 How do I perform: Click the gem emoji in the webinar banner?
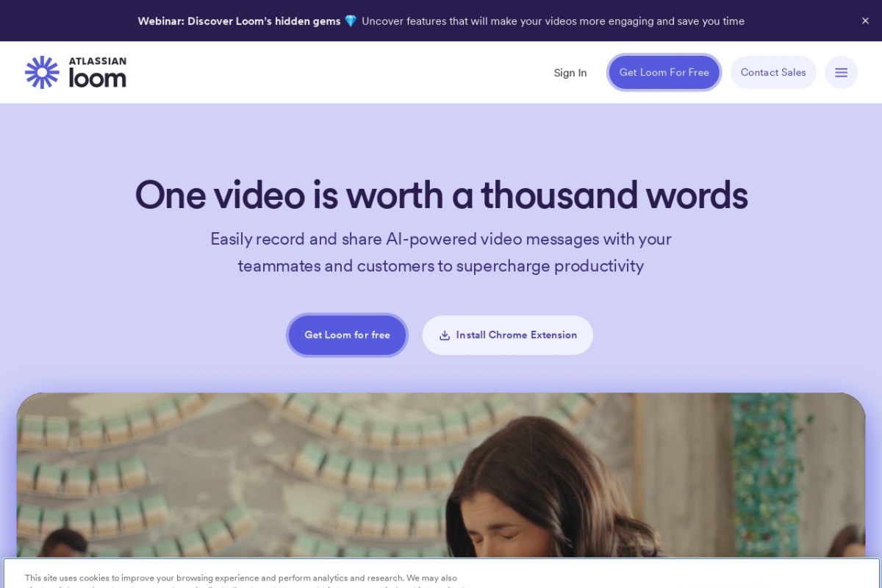click(351, 21)
